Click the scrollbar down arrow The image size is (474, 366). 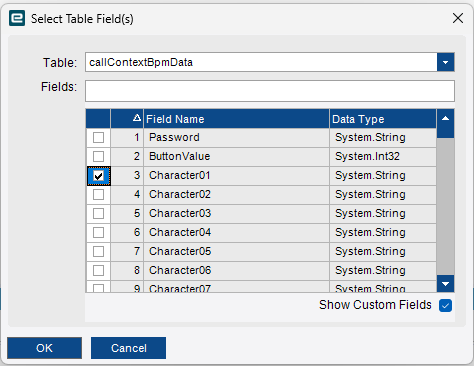(445, 284)
